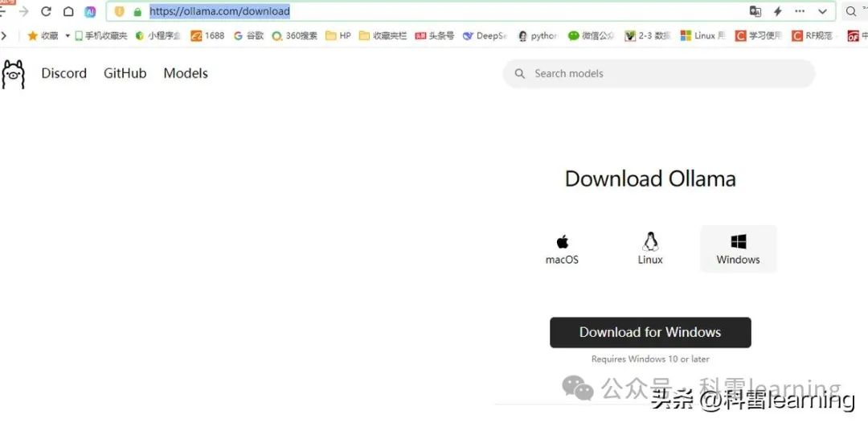Select the Linux download option
Image resolution: width=868 pixels, height=423 pixels.
[x=650, y=248]
